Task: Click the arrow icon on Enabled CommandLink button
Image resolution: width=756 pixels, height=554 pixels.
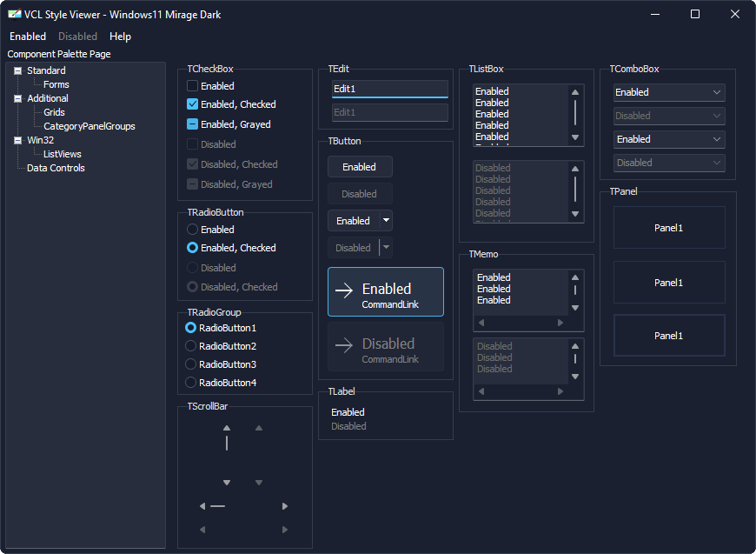Action: click(344, 290)
